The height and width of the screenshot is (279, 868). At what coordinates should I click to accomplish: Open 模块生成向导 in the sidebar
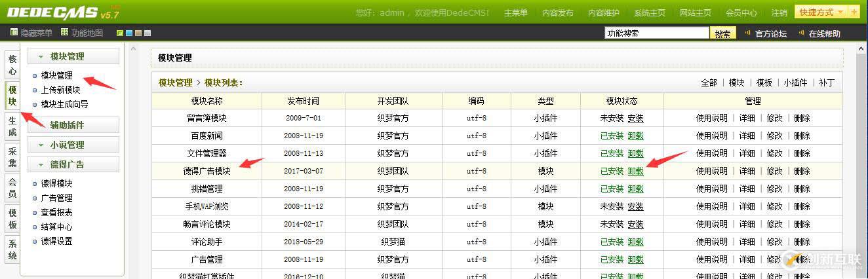tap(65, 105)
